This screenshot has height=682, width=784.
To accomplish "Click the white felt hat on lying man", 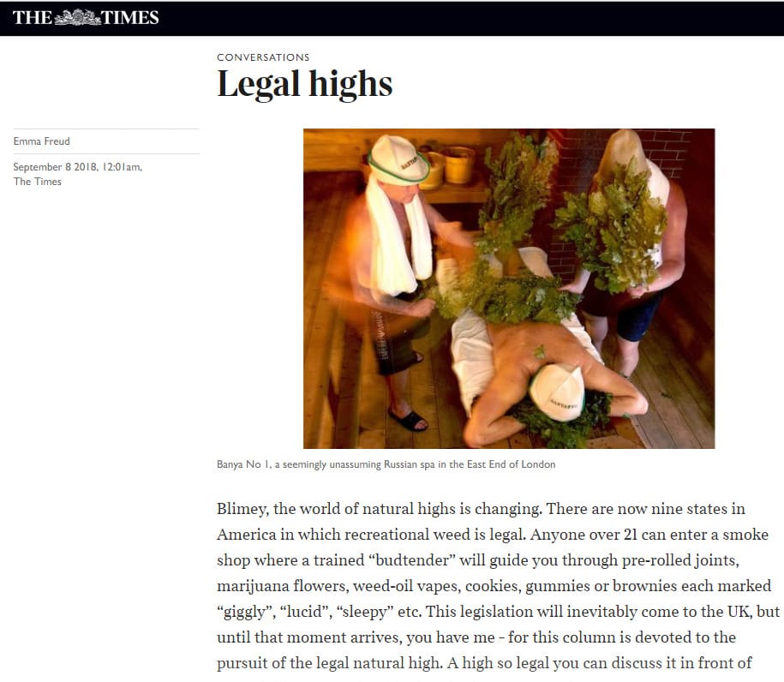I will pos(557,392).
